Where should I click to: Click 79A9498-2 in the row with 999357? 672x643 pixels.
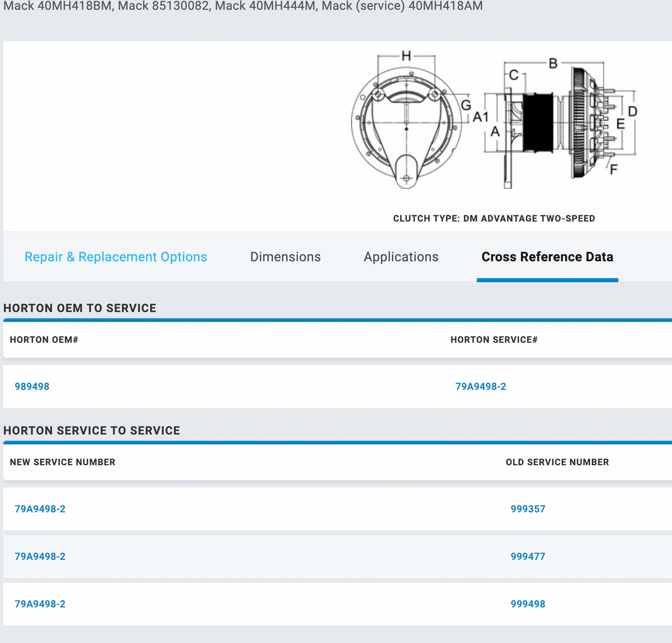click(x=40, y=509)
